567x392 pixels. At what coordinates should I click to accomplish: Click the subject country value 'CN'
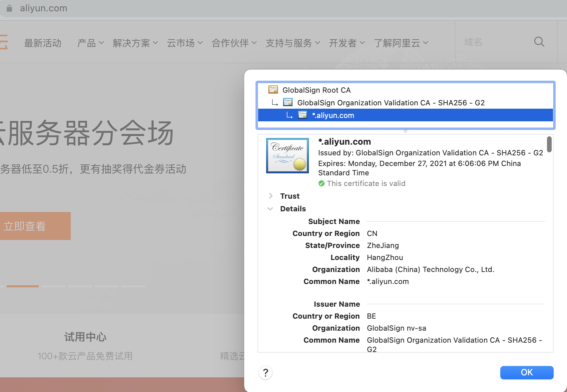[x=372, y=233]
